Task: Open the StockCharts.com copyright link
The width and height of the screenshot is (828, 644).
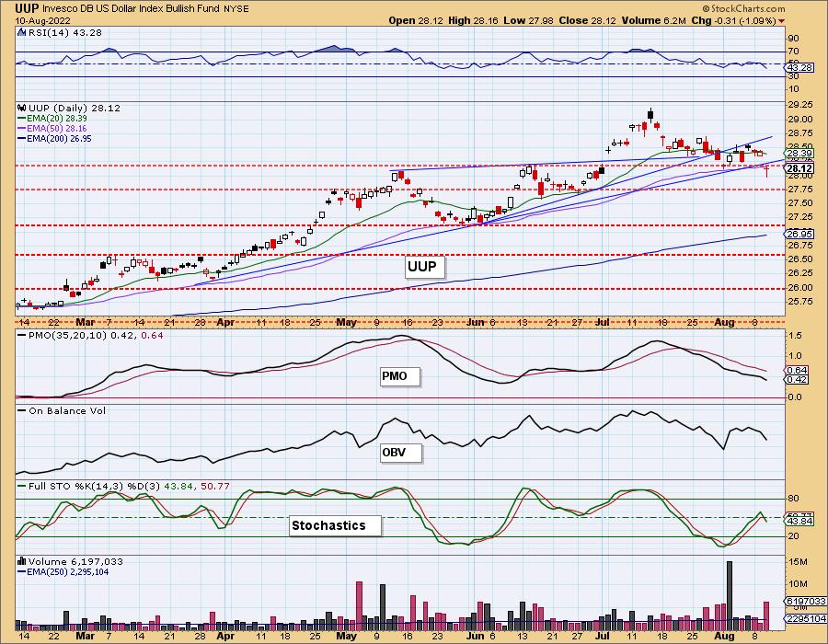Action: pyautogui.click(x=743, y=8)
